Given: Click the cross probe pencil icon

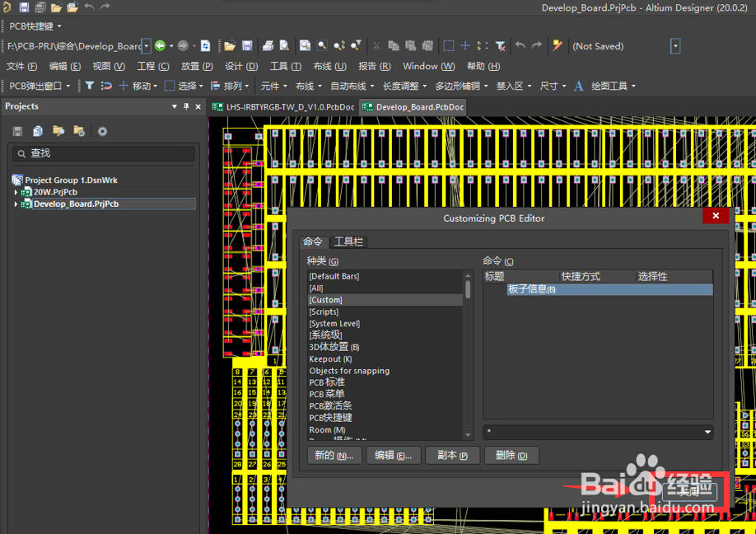Looking at the screenshot, I should [x=558, y=46].
